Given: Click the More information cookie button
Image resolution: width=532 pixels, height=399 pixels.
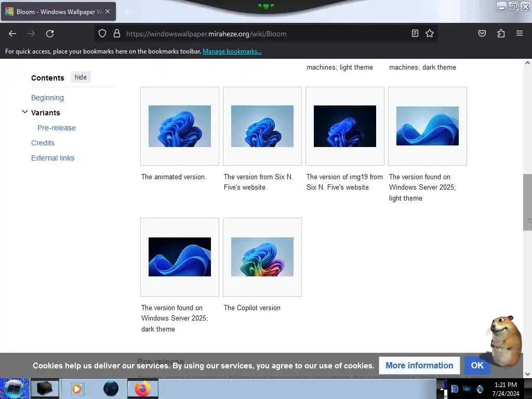Looking at the screenshot, I should tap(419, 365).
